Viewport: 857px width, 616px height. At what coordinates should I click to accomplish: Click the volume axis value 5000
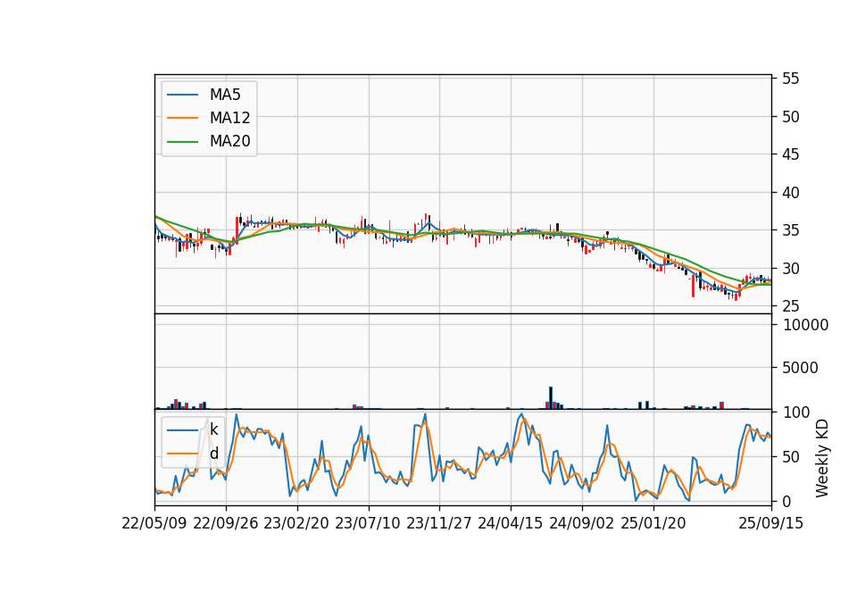[x=800, y=368]
